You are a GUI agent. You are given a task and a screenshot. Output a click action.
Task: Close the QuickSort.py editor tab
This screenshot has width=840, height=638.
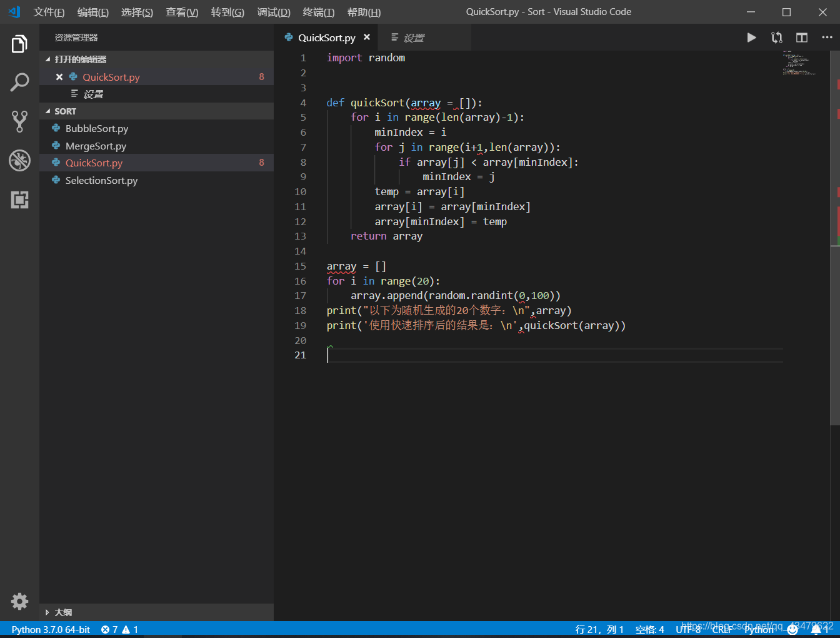pos(367,38)
